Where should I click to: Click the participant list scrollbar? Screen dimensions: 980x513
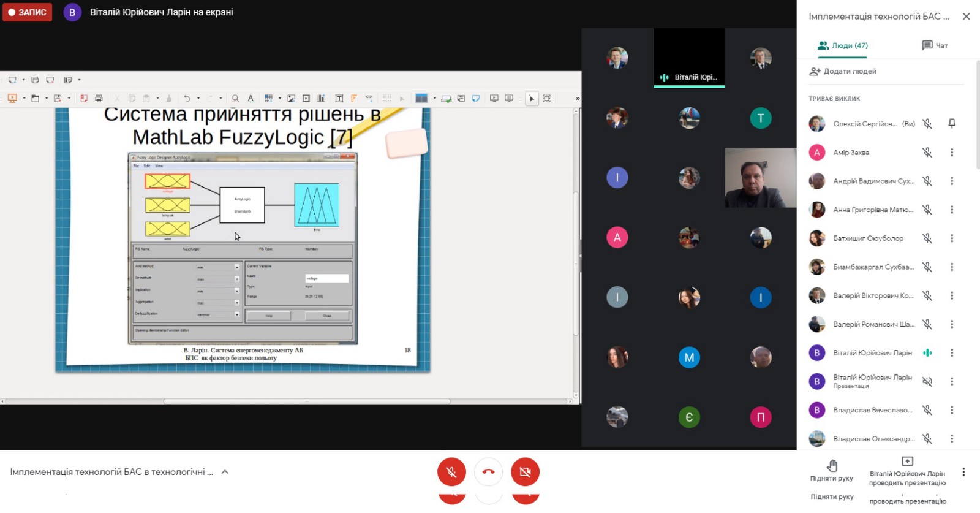978,113
